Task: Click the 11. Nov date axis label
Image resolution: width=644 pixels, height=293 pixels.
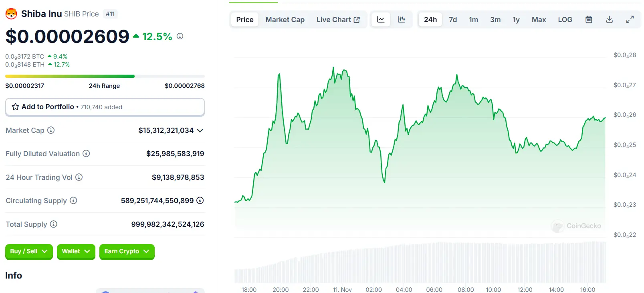Action: [x=342, y=289]
